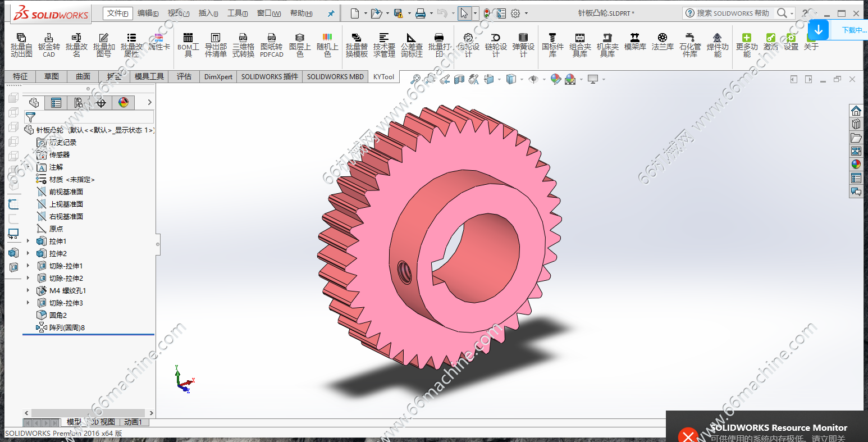The height and width of the screenshot is (442, 868).
Task: Open the 插入(I) menu
Action: click(x=208, y=13)
